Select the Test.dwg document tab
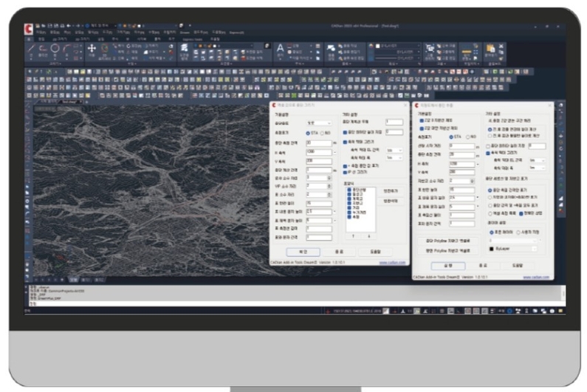 pos(69,102)
